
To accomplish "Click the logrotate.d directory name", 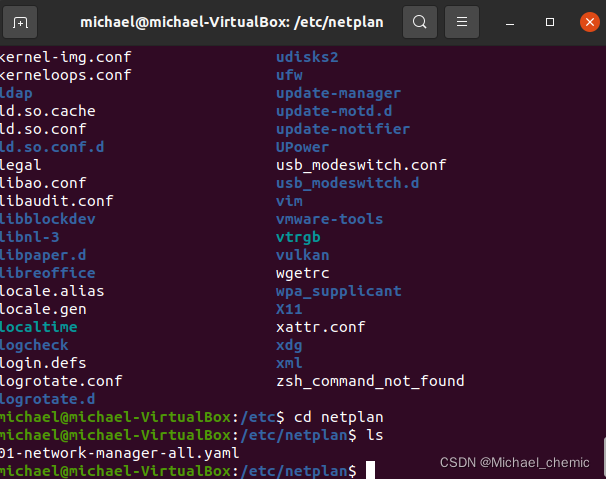I will pos(48,399).
